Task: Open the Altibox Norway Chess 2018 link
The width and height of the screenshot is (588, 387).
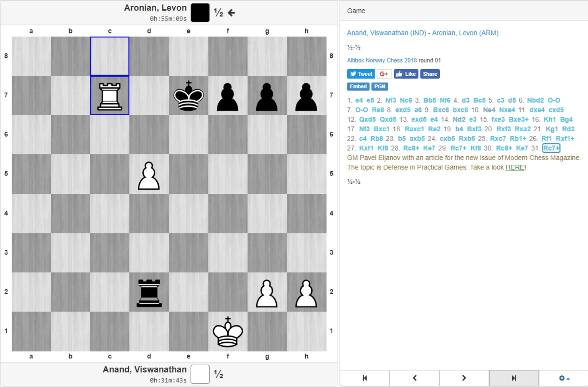Action: (x=382, y=60)
